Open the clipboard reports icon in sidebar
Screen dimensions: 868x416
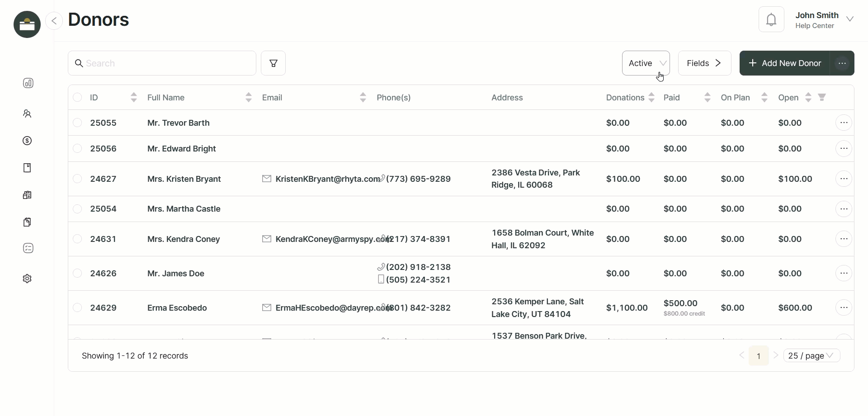click(x=28, y=195)
